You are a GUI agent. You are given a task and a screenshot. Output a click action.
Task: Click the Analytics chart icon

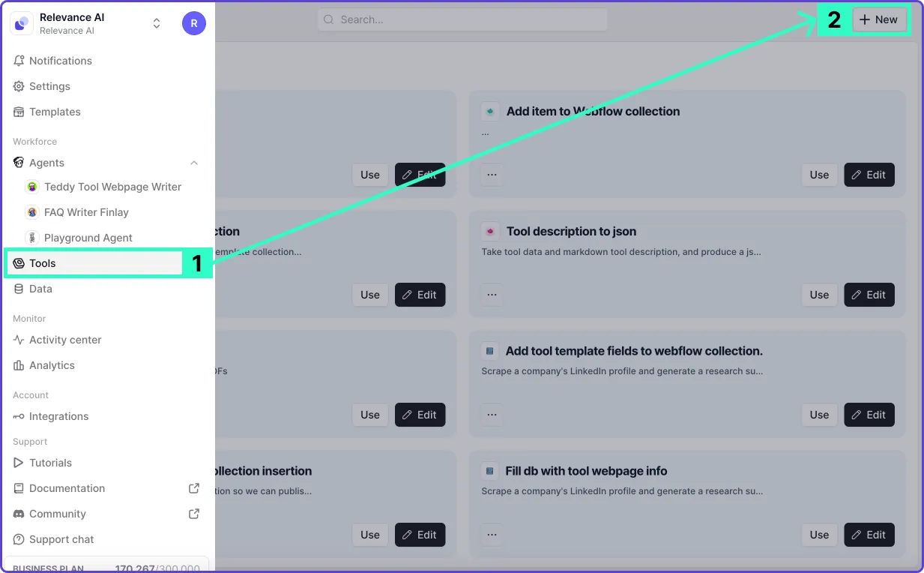tap(19, 365)
